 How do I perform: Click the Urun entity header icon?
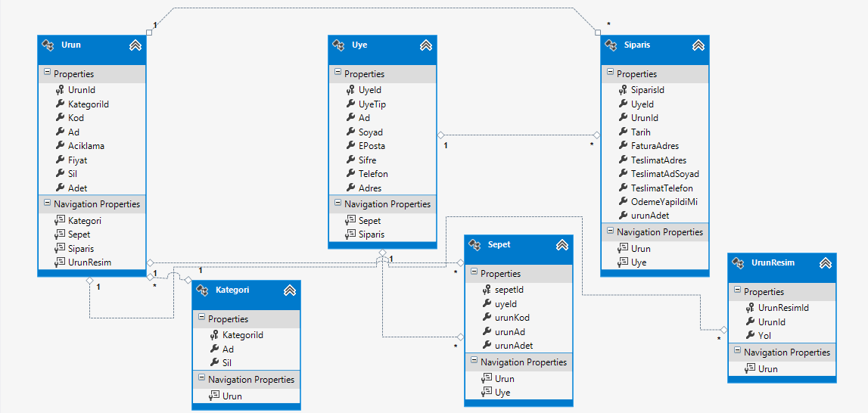(48, 45)
